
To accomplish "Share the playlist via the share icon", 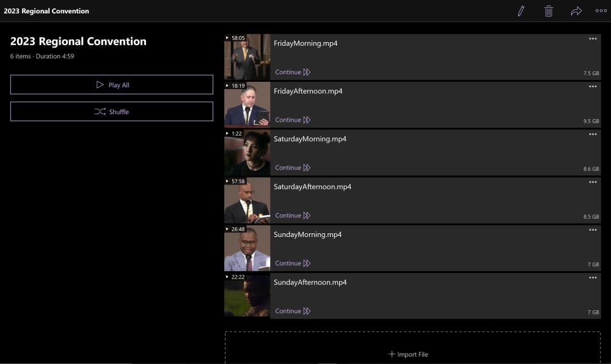I will pos(576,10).
